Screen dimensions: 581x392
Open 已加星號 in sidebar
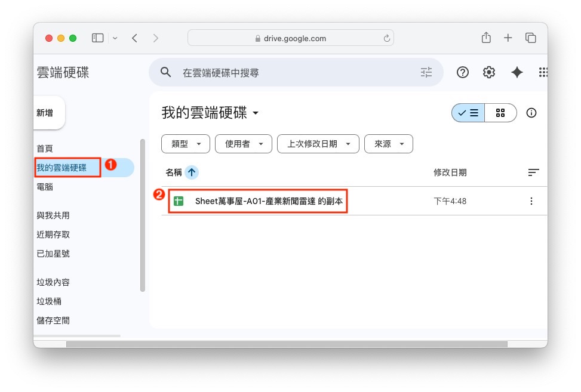(53, 254)
